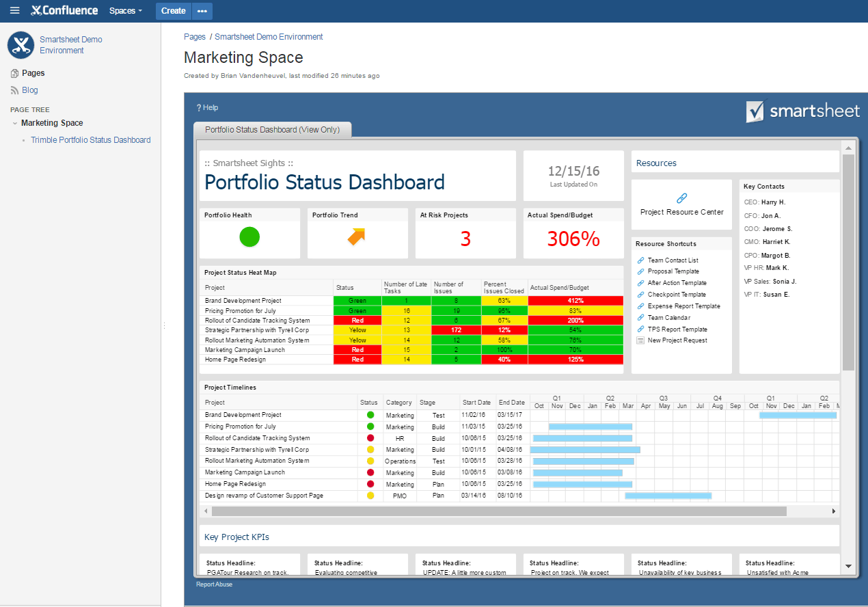Click the Create button
This screenshot has height=607, width=868.
click(173, 10)
